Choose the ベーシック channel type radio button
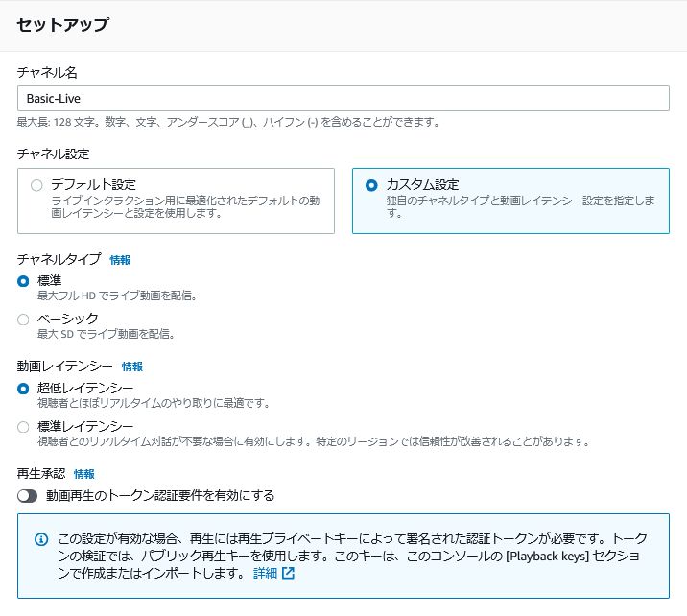 coord(23,320)
